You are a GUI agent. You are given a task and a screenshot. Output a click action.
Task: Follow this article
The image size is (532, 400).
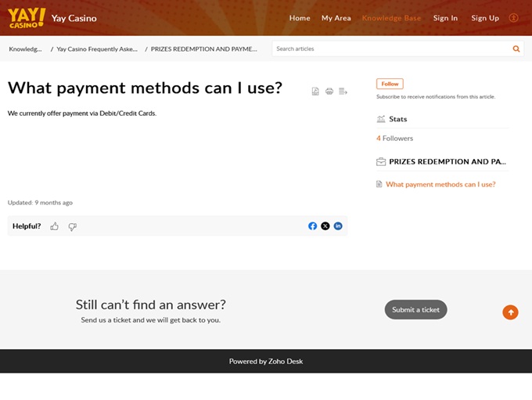tap(390, 84)
